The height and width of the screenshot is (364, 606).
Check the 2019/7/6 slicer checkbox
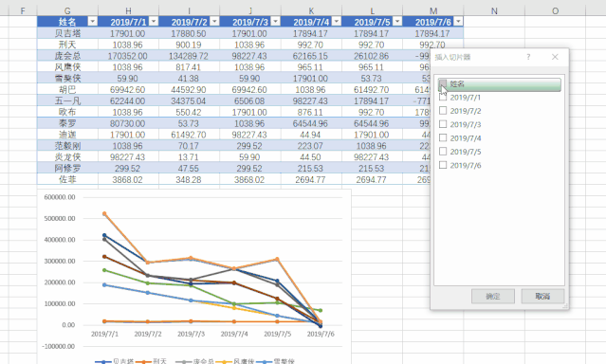click(x=443, y=165)
